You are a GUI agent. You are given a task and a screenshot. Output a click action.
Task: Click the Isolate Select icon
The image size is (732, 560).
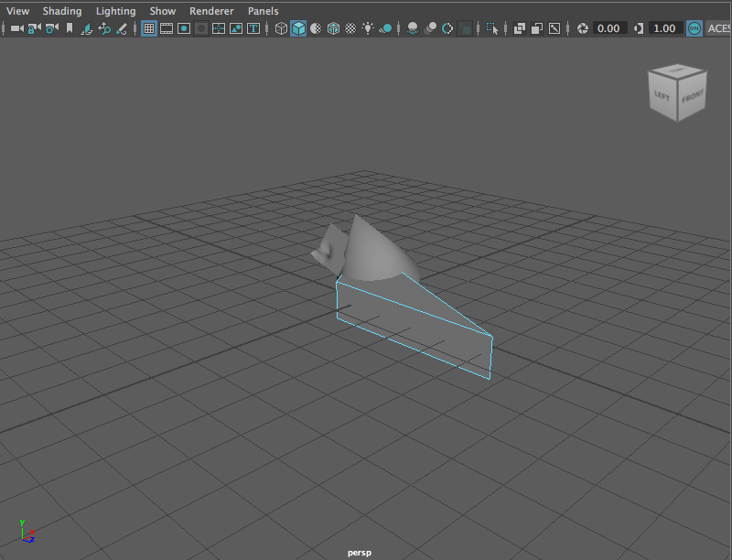click(492, 28)
